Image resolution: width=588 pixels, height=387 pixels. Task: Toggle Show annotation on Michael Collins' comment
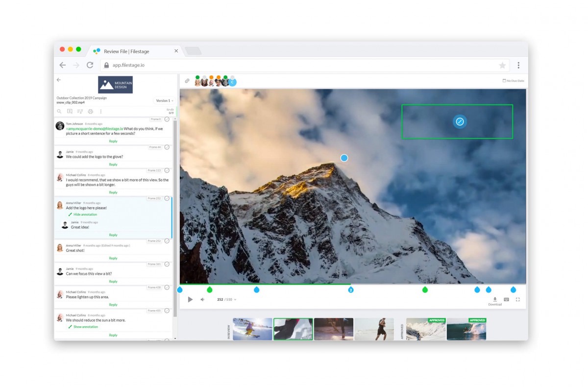pos(83,326)
